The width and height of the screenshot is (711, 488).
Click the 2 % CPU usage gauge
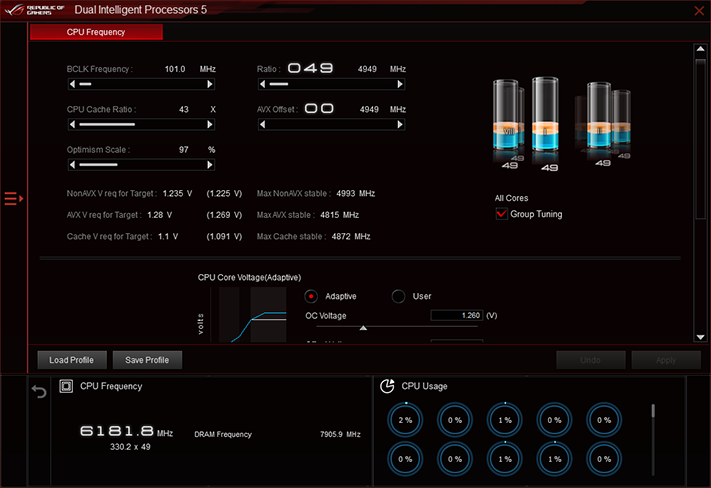pyautogui.click(x=405, y=420)
